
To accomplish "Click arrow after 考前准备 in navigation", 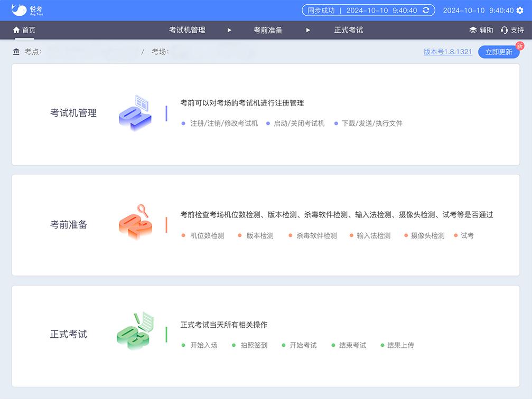I will tap(308, 30).
